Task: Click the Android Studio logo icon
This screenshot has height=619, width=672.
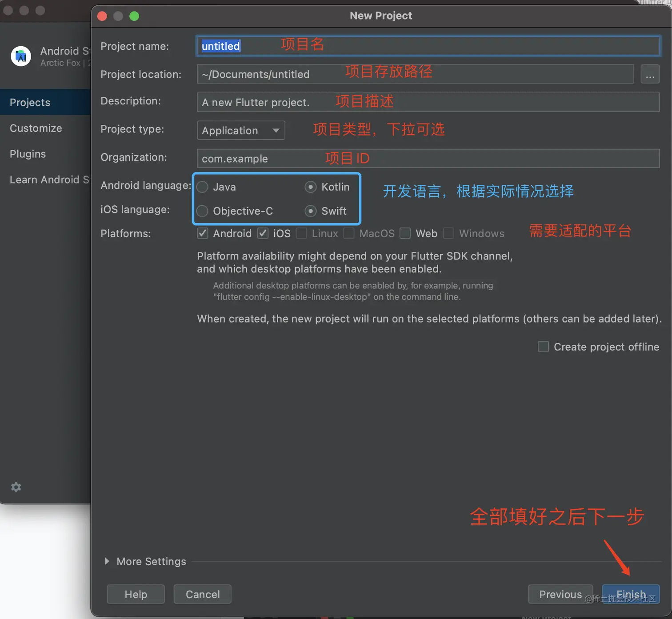Action: (x=21, y=56)
